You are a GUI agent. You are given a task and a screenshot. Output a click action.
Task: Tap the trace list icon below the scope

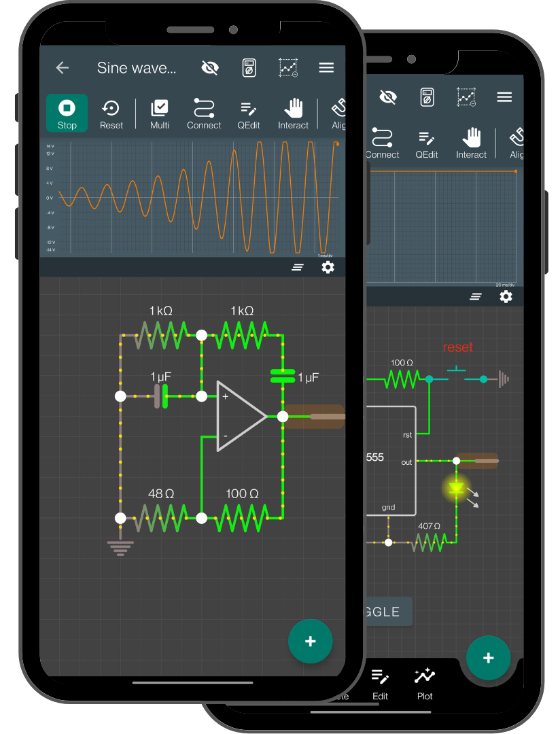click(297, 267)
